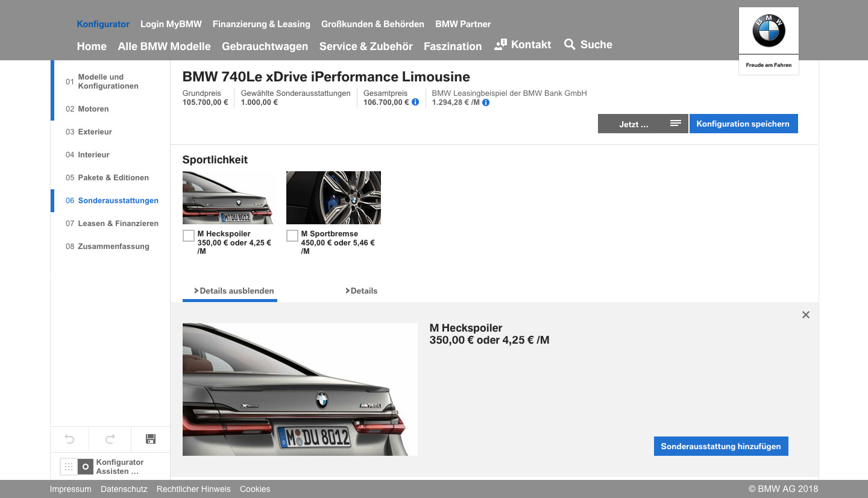The width and height of the screenshot is (868, 498).
Task: Click the M Heckspoiler thumbnail image
Action: tap(230, 198)
